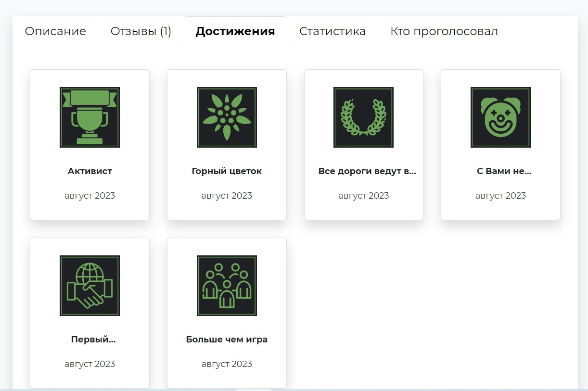This screenshot has width=588, height=391.
Task: Click the Горный цветок title
Action: point(227,171)
